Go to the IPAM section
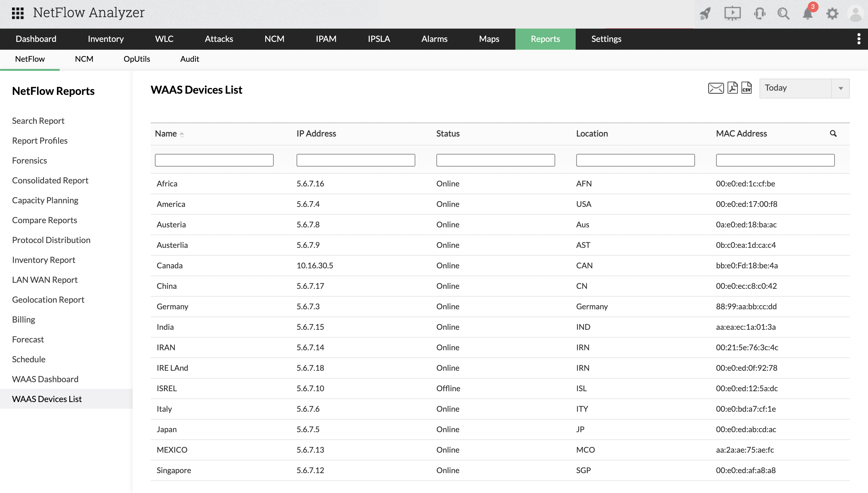The height and width of the screenshot is (493, 868). point(325,39)
